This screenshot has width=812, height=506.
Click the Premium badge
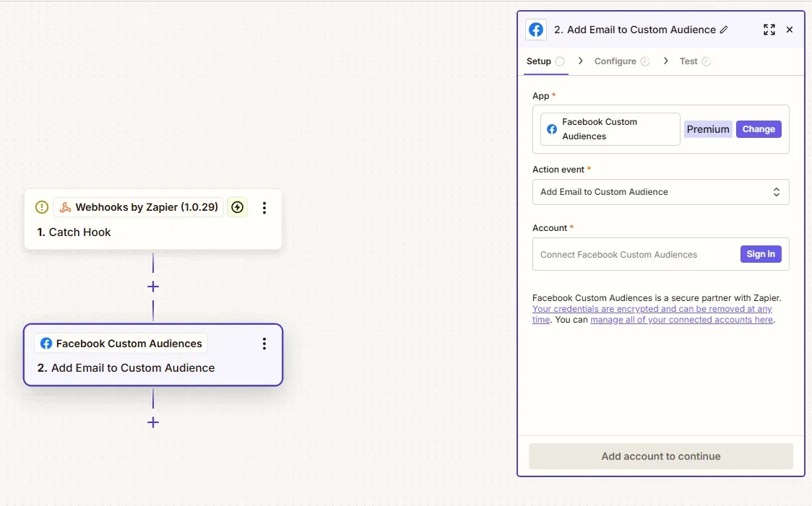click(708, 129)
